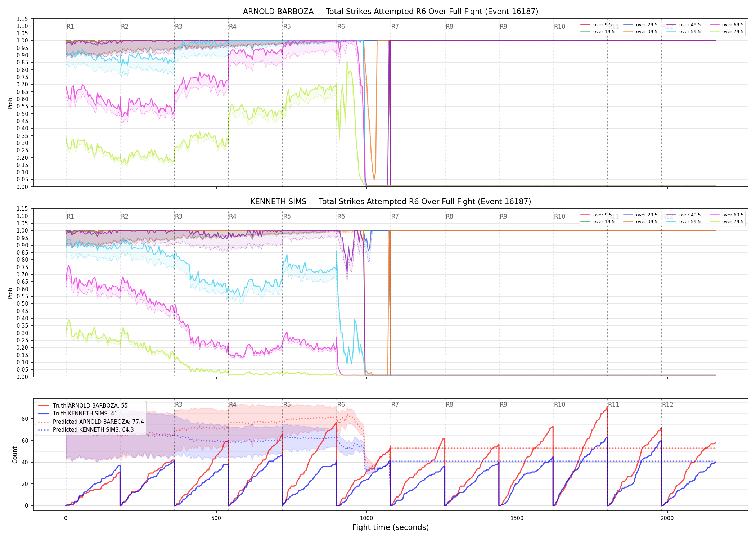Screen dimensions: 756x540
Task: Select 'over 59.5' legend entry in Kenneth Sims chart
Action: 684,222
